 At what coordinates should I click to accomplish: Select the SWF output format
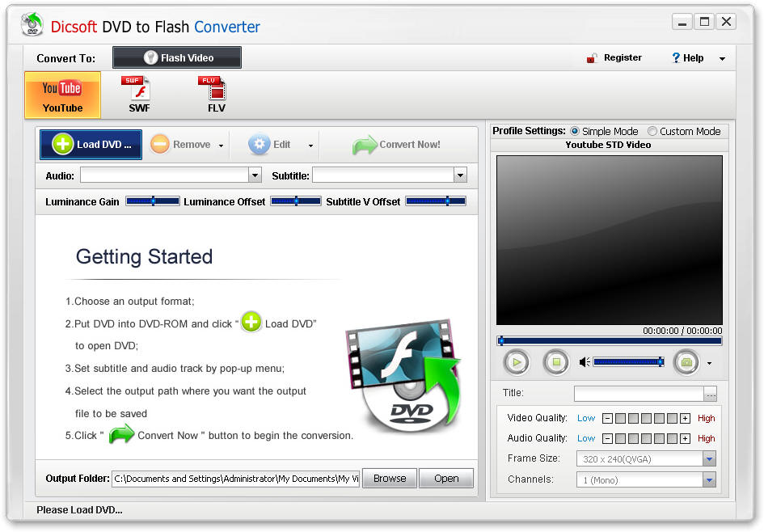139,95
